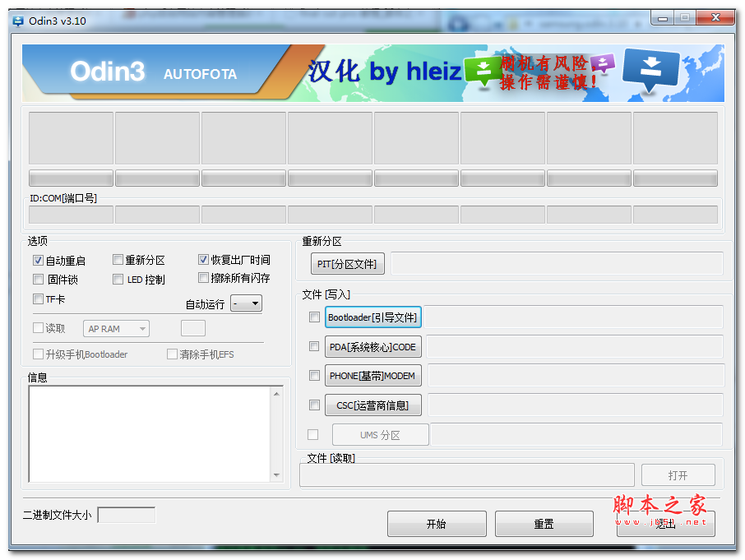Viewport: 745px width, 560px height.
Task: Click the purple download badge icon on the banner
Action: 603,62
